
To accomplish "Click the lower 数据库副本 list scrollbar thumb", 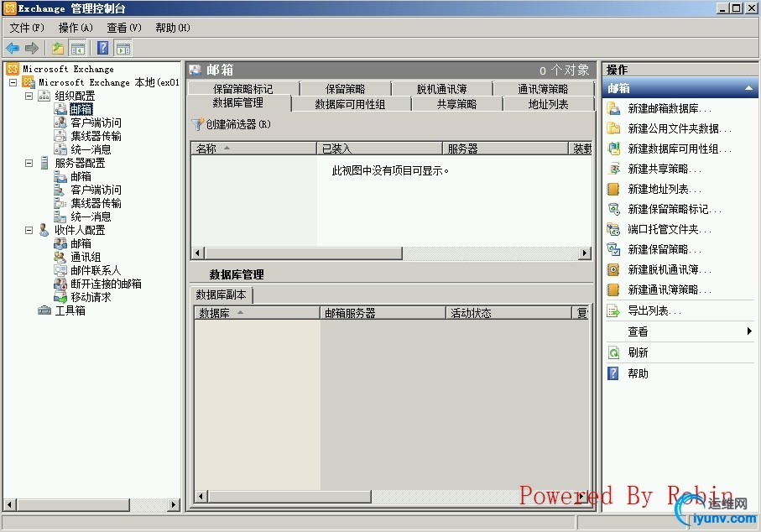I will pos(289,496).
